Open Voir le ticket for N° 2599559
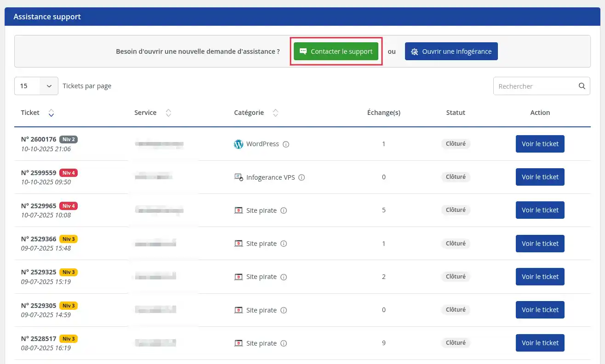 (540, 177)
